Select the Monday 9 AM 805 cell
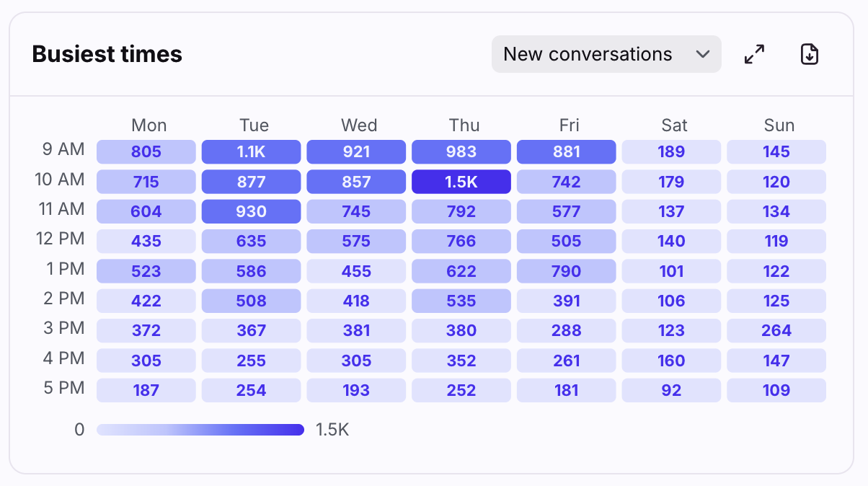Screen dimensions: 868x486 146,152
